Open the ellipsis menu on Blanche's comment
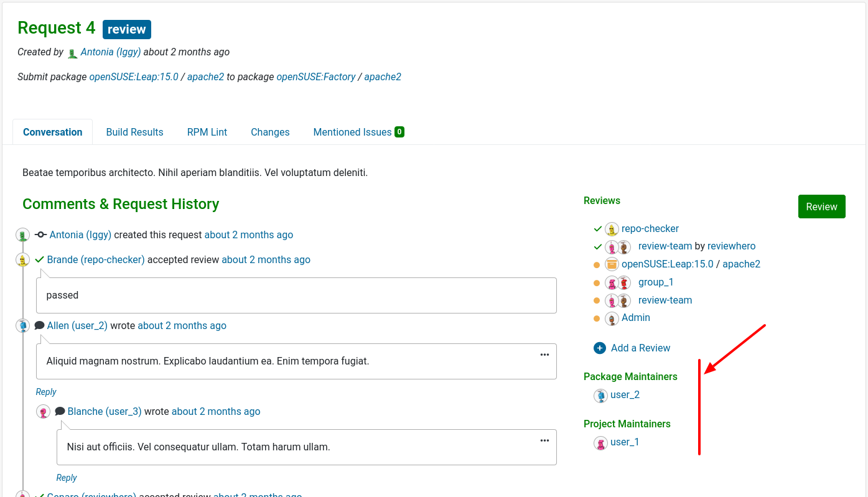 coord(544,440)
